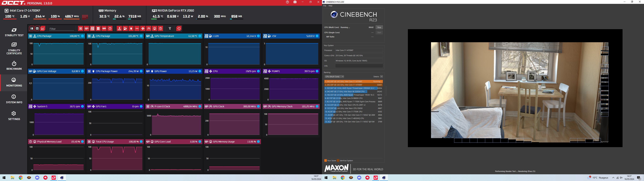644x181 pixels.
Task: Click the red reset/refresh icon in monitoring toolbar
Action: (x=179, y=28)
